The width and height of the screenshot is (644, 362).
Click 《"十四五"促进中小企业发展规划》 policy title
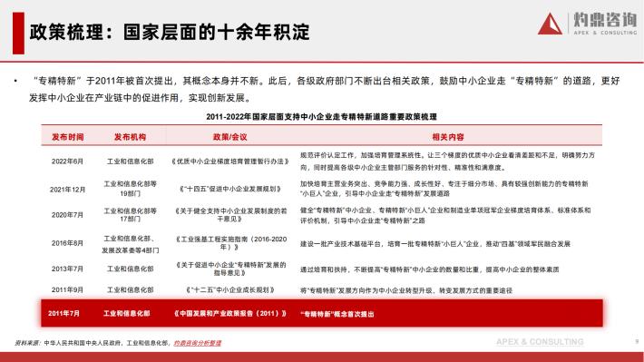tap(230, 189)
